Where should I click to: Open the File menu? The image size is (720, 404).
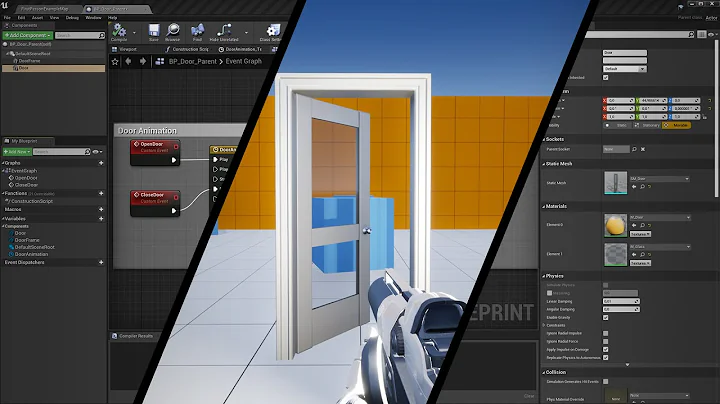pos(7,17)
